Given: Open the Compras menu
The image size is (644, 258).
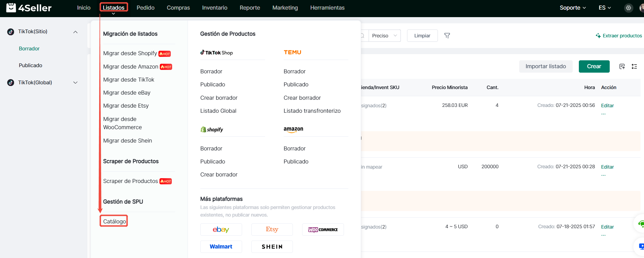Looking at the screenshot, I should [178, 8].
